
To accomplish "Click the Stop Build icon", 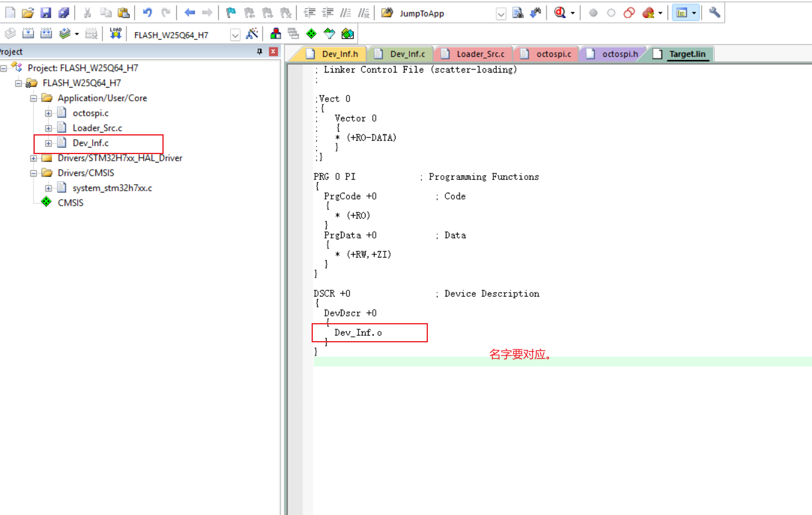I will (x=91, y=34).
